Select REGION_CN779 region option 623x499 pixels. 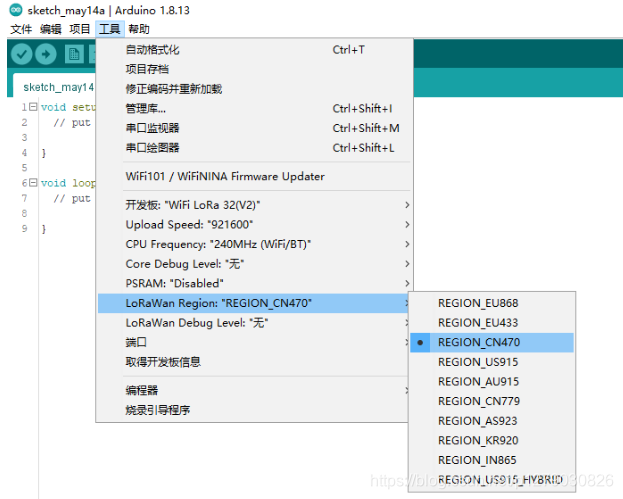point(492,401)
